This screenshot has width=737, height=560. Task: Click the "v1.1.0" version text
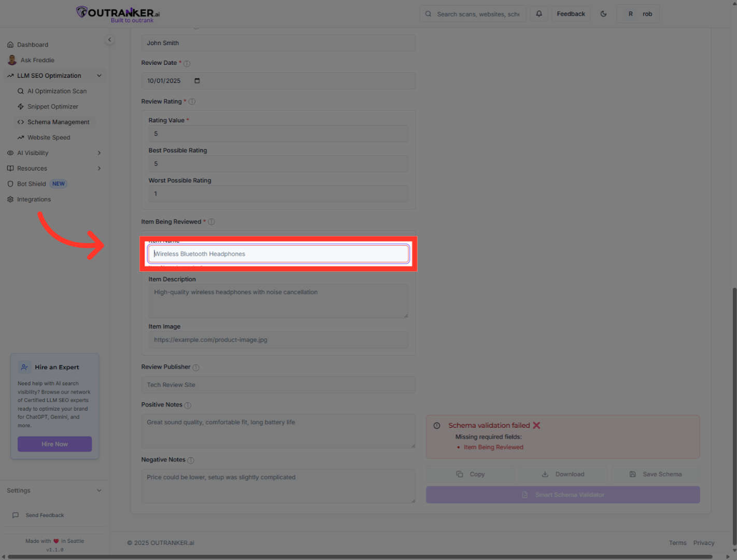tap(55, 550)
